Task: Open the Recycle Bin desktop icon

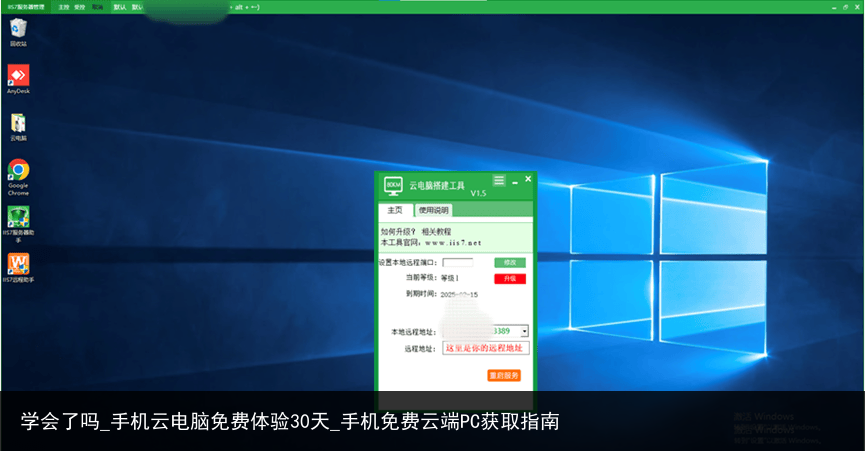Action: (18, 29)
